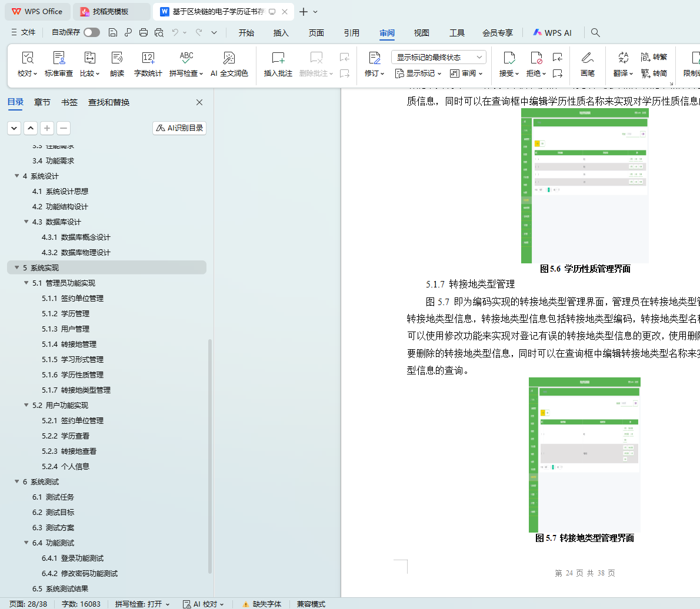
Task: Click the print icon in quick access bar
Action: pyautogui.click(x=144, y=33)
